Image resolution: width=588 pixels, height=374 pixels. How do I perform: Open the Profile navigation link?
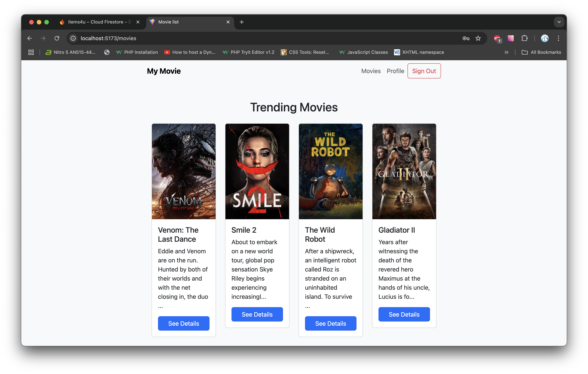(395, 71)
